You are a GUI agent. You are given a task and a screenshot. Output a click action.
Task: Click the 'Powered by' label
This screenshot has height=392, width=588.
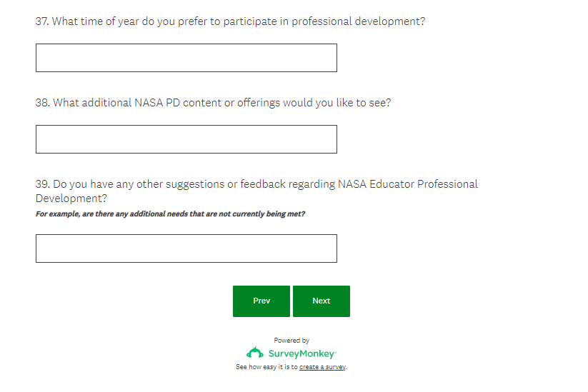(291, 341)
